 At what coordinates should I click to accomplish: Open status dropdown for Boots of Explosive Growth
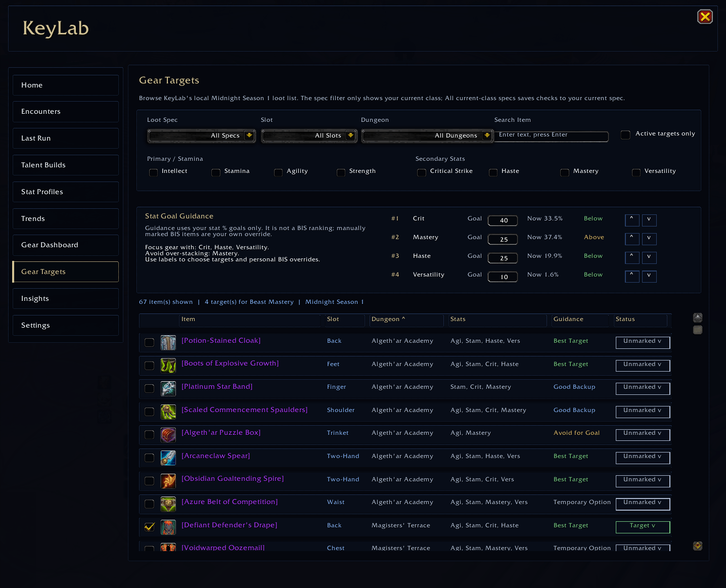643,365
